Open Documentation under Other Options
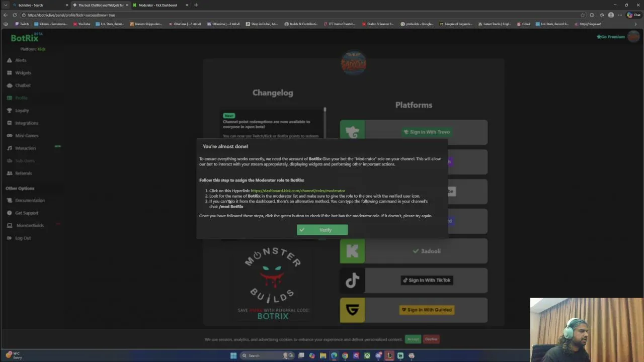The width and height of the screenshot is (644, 362). (x=30, y=200)
